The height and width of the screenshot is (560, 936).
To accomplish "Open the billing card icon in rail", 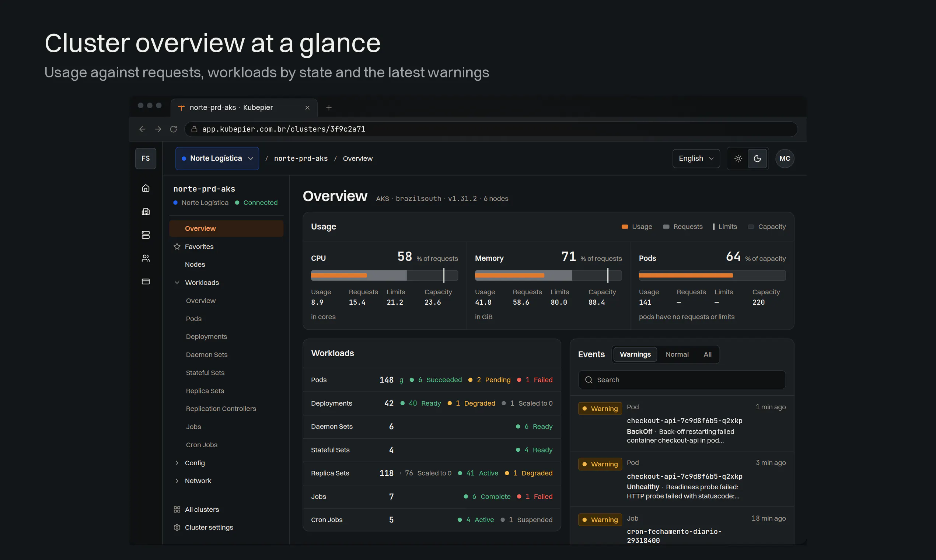I will (x=146, y=281).
